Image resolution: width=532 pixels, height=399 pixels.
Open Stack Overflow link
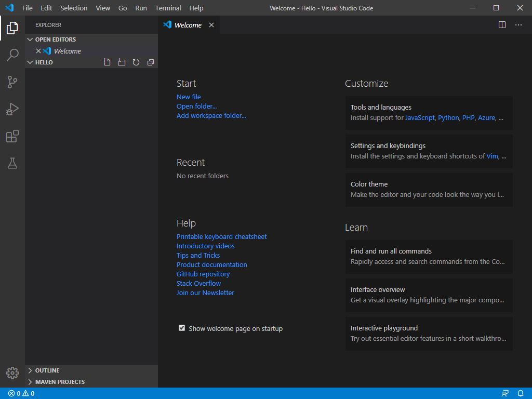click(x=198, y=283)
